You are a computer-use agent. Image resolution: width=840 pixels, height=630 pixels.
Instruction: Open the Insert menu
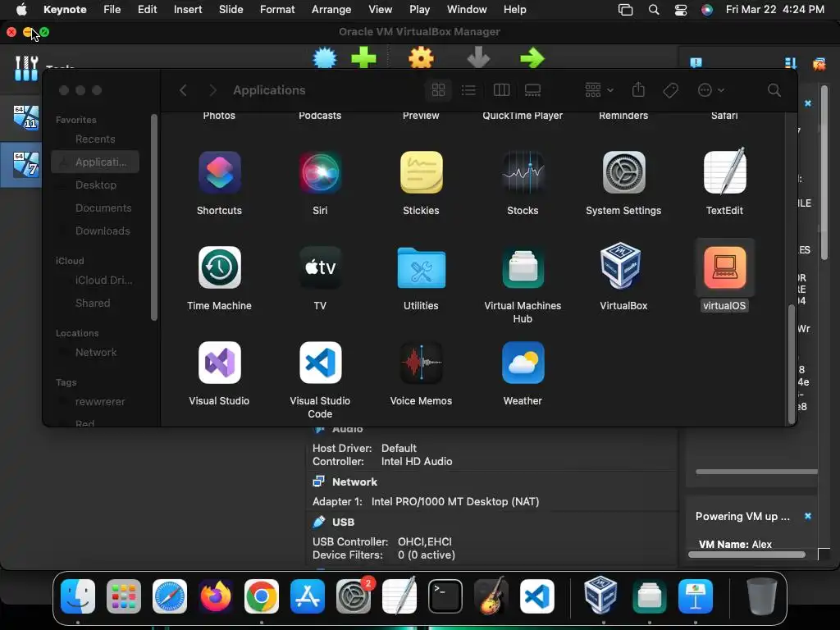click(x=188, y=10)
